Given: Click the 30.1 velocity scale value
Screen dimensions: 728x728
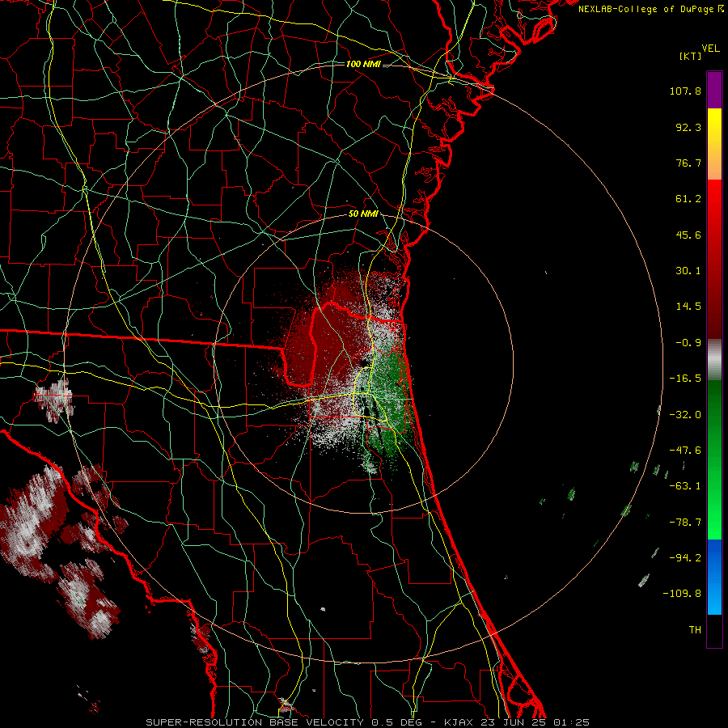Looking at the screenshot, I should pyautogui.click(x=688, y=271).
